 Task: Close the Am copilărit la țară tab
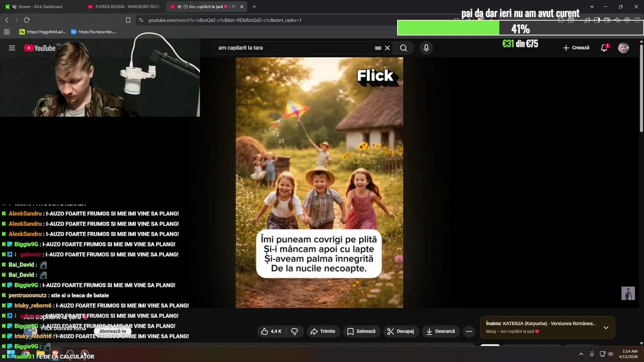click(242, 7)
